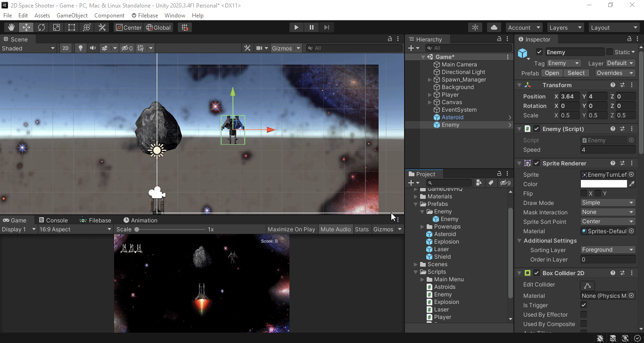Toggle Enemy object active checkbox
This screenshot has height=343, width=644.
(x=539, y=52)
